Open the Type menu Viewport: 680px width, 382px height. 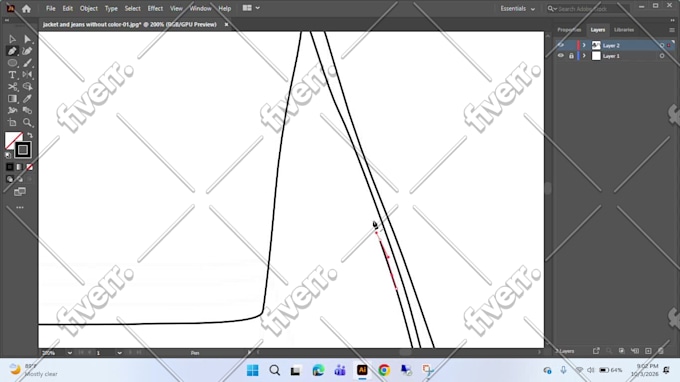click(x=111, y=9)
